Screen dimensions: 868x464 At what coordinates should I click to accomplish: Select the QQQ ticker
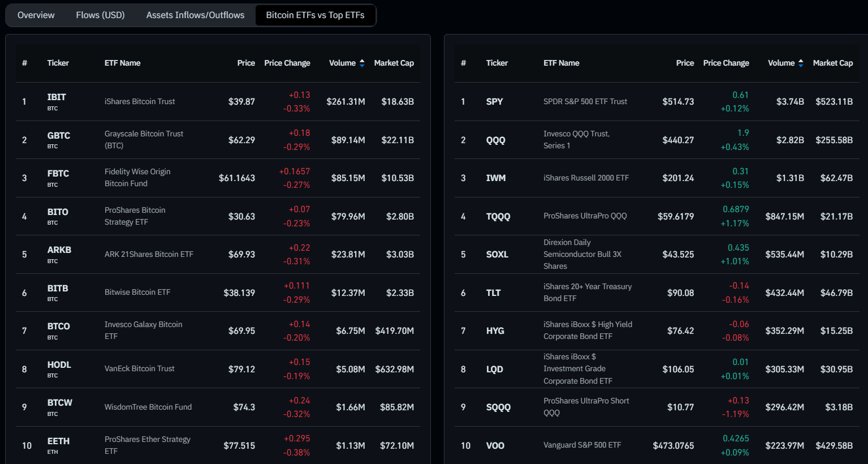(495, 140)
